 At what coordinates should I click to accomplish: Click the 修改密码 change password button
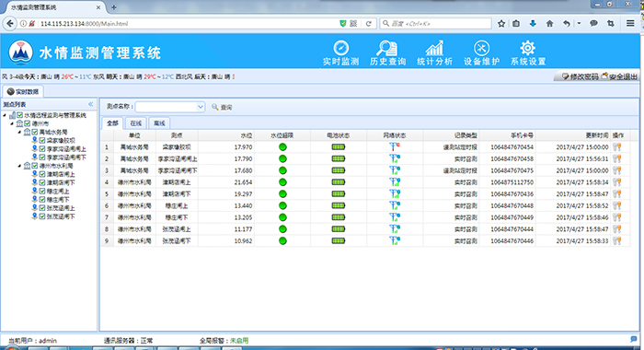[580, 76]
